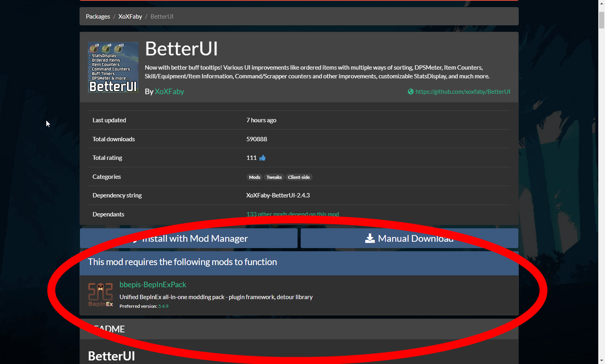Open the BetterUI package thumbnail image
The image size is (605, 364).
pos(113,67)
